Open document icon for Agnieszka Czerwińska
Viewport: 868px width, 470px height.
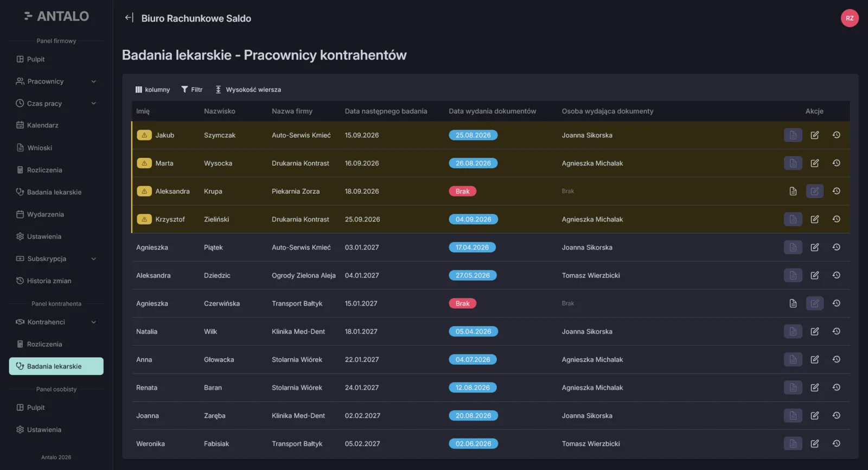coord(793,303)
